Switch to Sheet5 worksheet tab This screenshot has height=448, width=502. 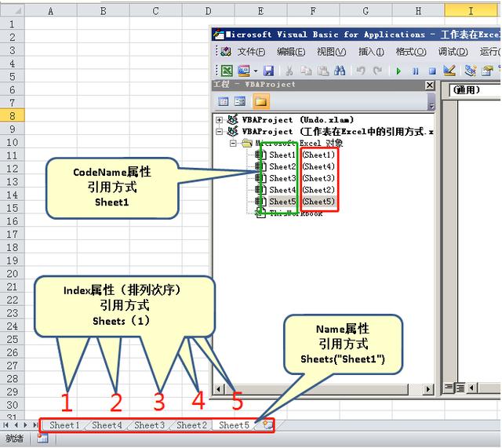click(234, 425)
